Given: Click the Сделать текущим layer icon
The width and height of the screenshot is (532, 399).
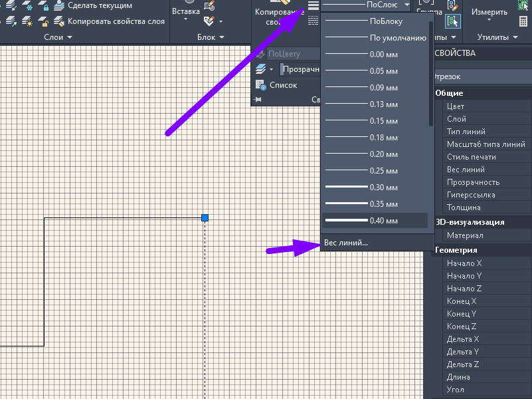Looking at the screenshot, I should 59,5.
